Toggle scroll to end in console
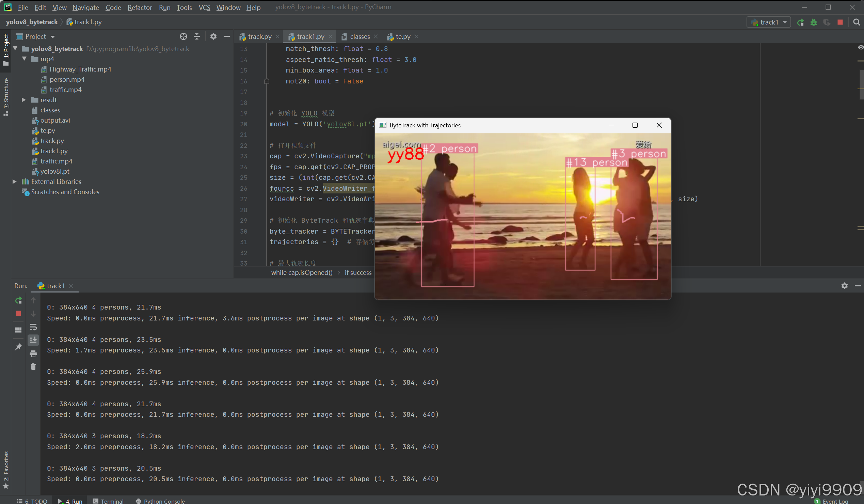Screen dimensions: 864x504 click(33, 340)
